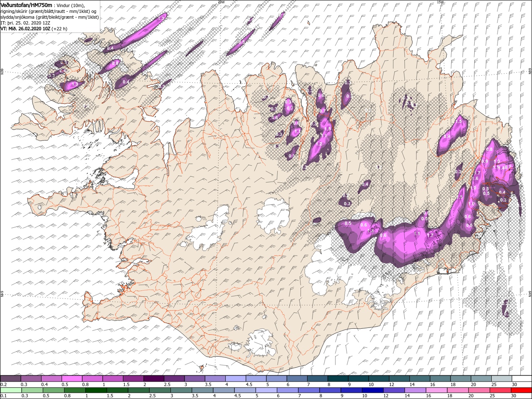
Task: Click the dark mauve 0.2 snow-scale swatch
Action: (10, 379)
